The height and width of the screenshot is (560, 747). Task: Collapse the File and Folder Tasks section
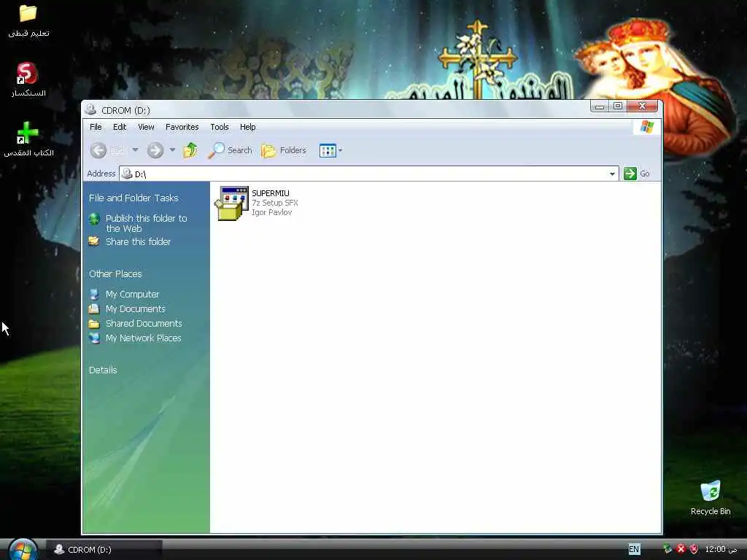(x=133, y=198)
